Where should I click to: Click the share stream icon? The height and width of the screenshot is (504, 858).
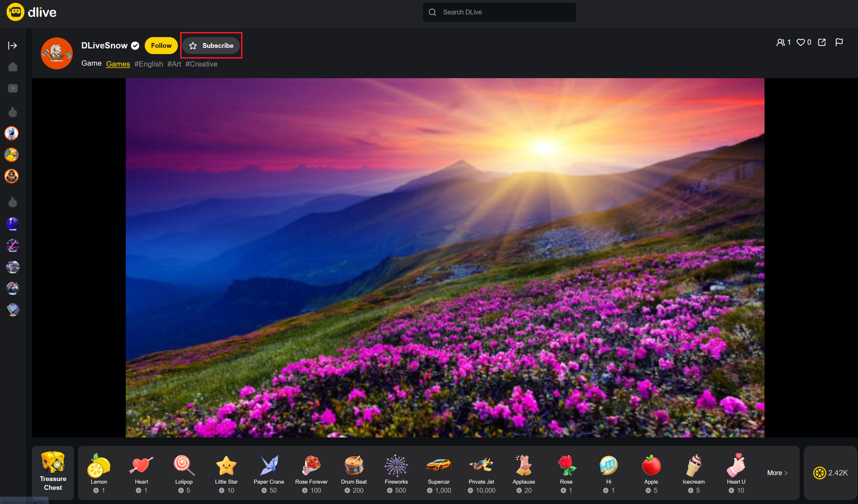pos(821,42)
